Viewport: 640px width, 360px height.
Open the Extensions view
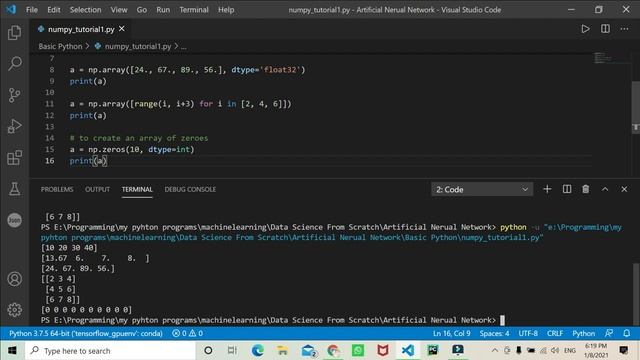click(15, 158)
